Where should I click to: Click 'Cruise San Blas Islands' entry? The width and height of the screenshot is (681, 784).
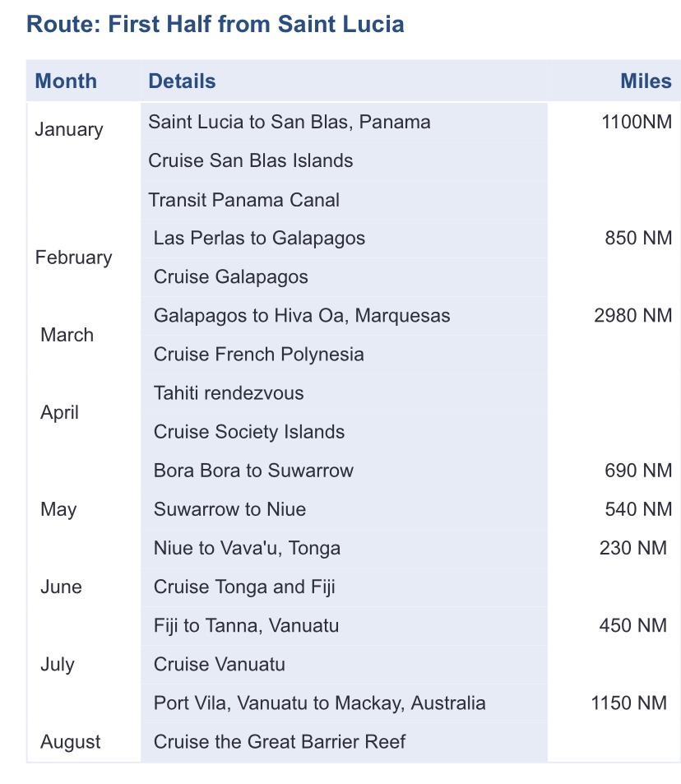click(250, 161)
